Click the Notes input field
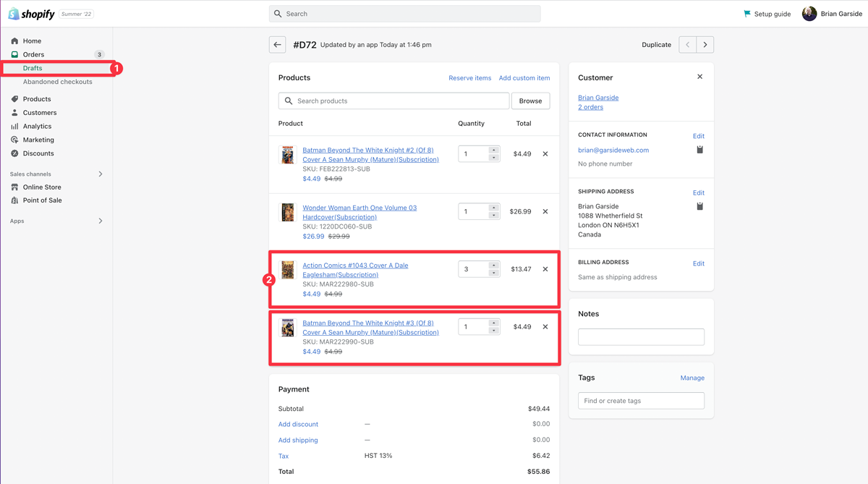Viewport: 868px width, 484px height. (641, 336)
